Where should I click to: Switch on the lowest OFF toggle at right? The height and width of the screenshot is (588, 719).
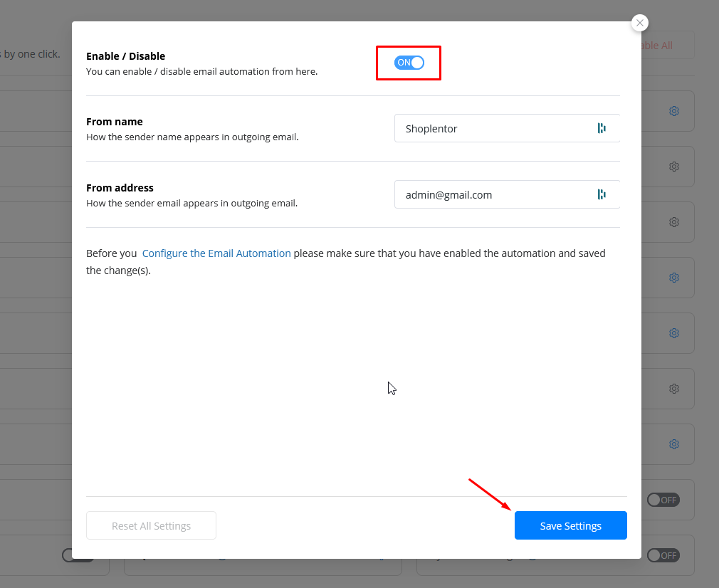(663, 555)
